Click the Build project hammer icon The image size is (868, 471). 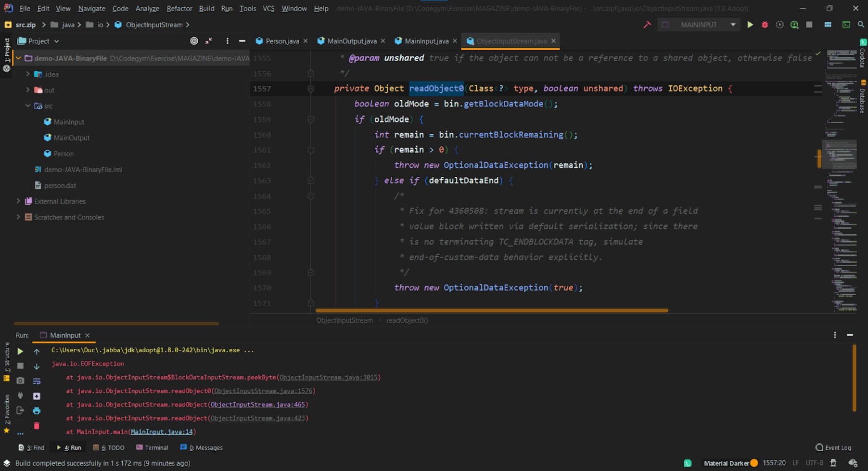coord(647,25)
